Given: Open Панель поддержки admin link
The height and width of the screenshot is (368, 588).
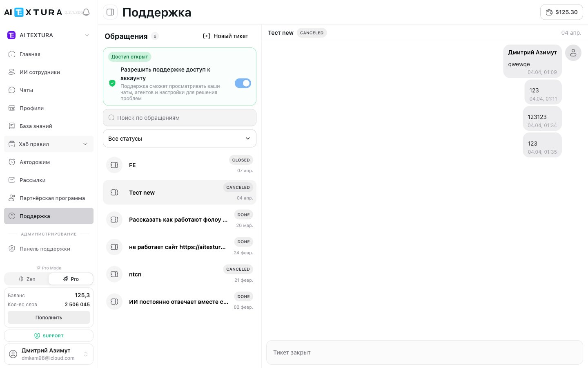Looking at the screenshot, I should click(49, 249).
